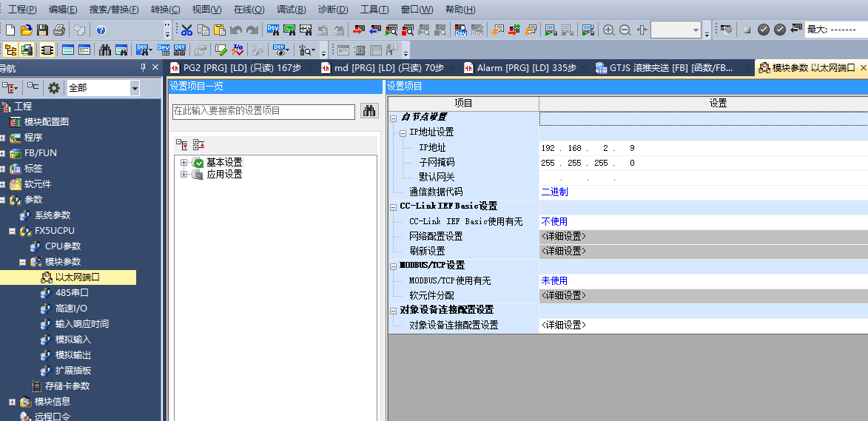The width and height of the screenshot is (868, 421).
Task: Click the Cut scissors icon
Action: (x=186, y=30)
